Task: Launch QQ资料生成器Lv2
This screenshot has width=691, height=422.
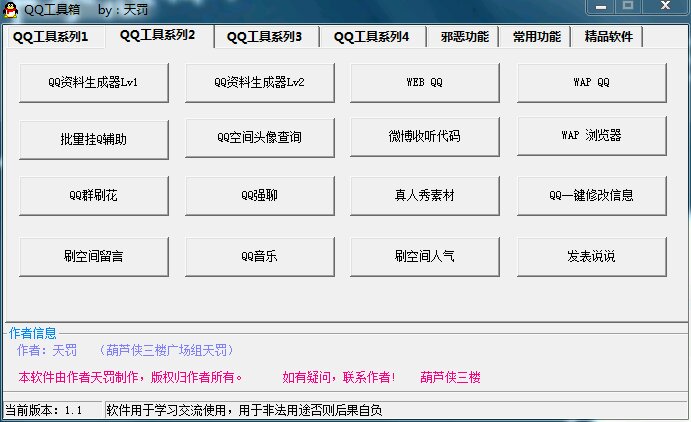Action: point(260,83)
